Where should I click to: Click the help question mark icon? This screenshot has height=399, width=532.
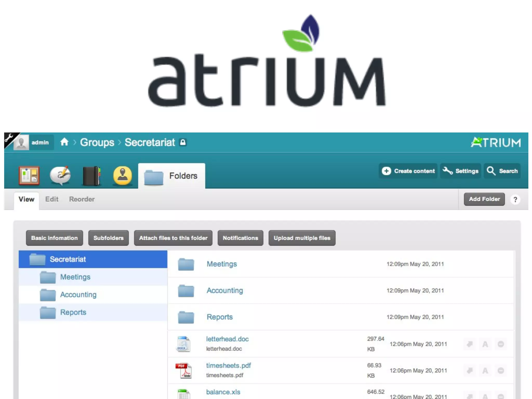click(515, 199)
